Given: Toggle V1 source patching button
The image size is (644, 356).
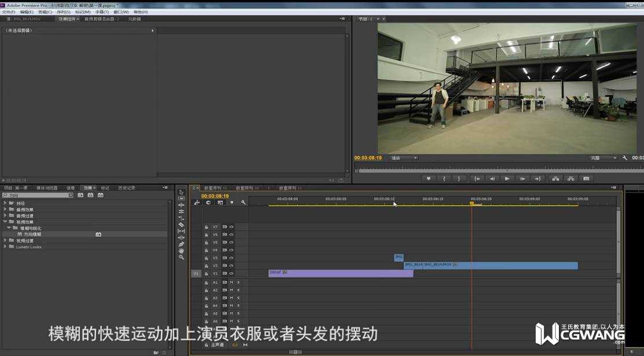Looking at the screenshot, I should (x=196, y=273).
